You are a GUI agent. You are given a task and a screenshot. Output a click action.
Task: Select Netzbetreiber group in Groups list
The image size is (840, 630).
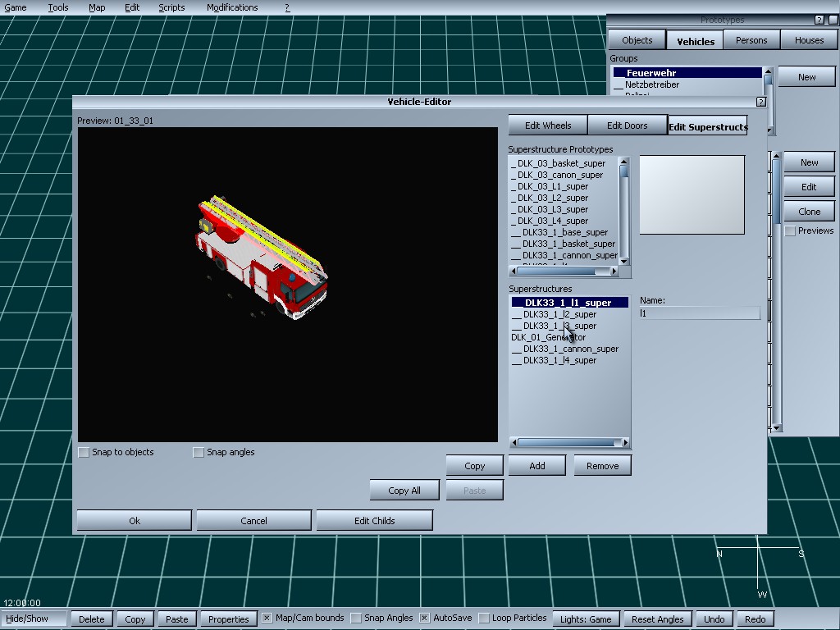[651, 84]
